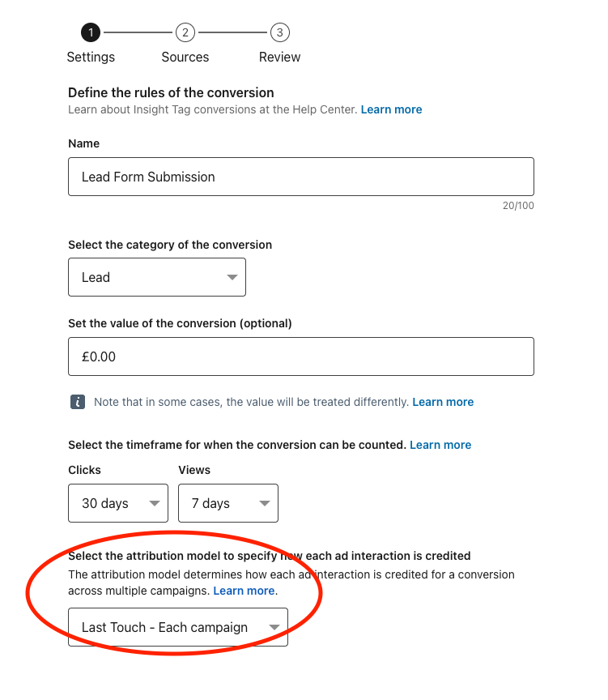Open the Last Touch attribution model dropdown
The width and height of the screenshot is (608, 700).
point(177,627)
